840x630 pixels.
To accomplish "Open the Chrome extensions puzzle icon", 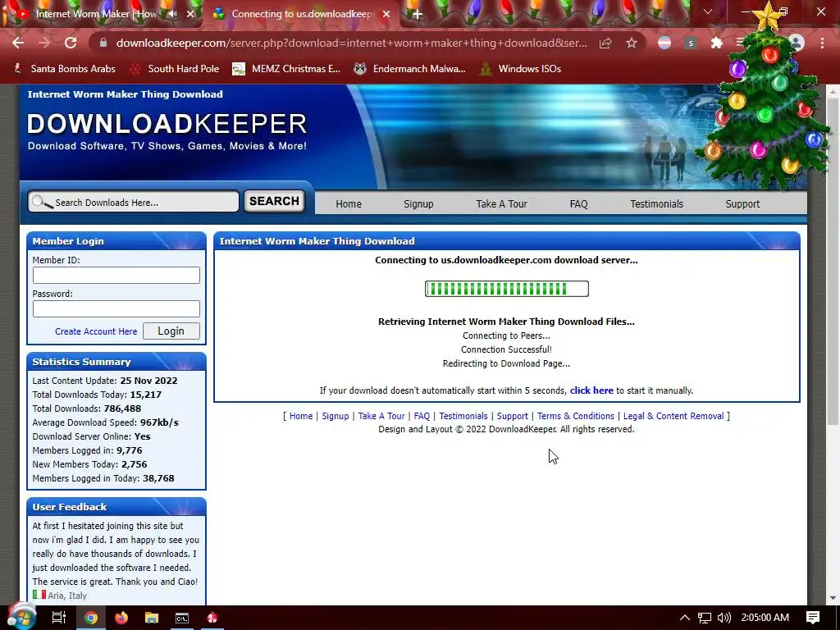I will click(x=716, y=43).
